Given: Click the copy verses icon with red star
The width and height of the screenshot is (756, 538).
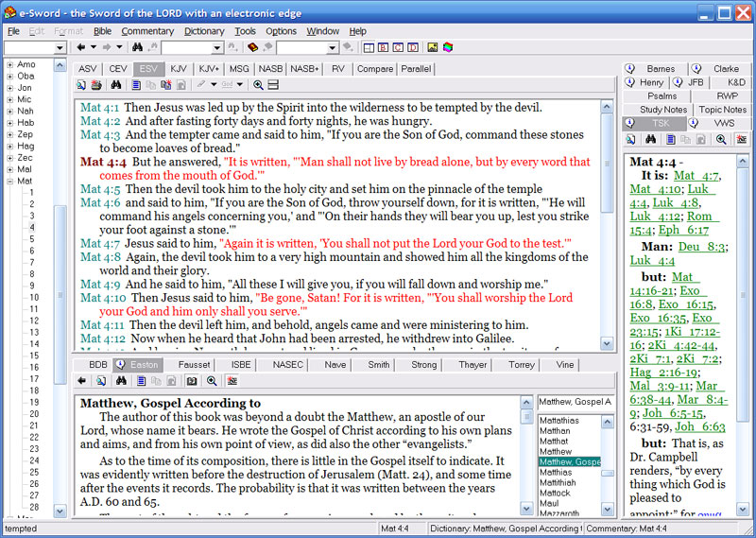Looking at the screenshot, I should click(x=166, y=85).
